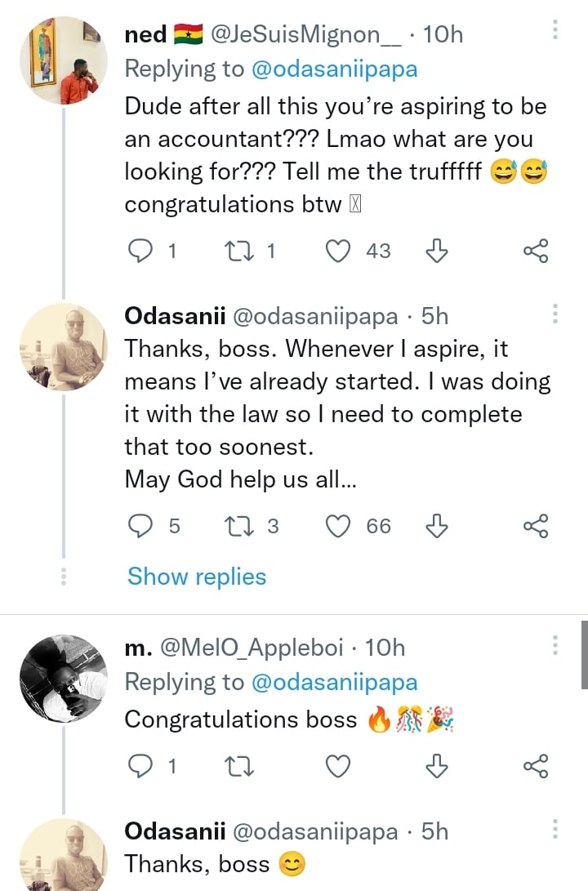Reply to ned's accountant tweet
The image size is (588, 891).
click(141, 251)
